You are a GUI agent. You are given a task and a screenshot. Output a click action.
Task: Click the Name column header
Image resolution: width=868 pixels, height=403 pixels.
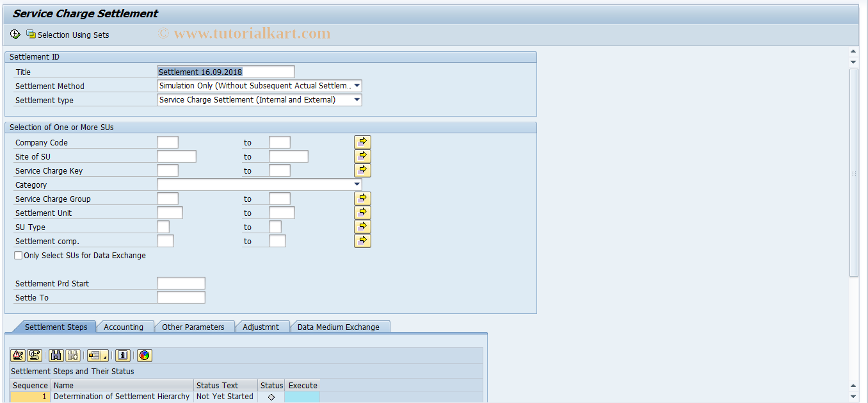tap(122, 385)
